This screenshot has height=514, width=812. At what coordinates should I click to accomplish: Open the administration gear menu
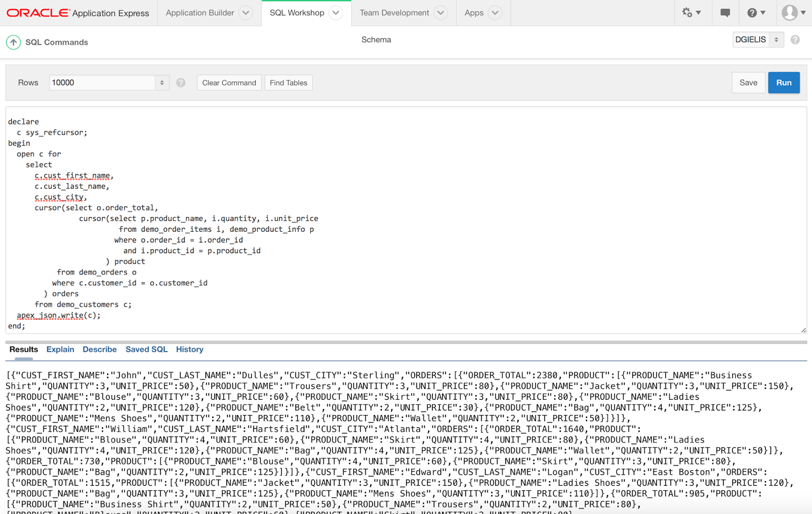(x=691, y=13)
